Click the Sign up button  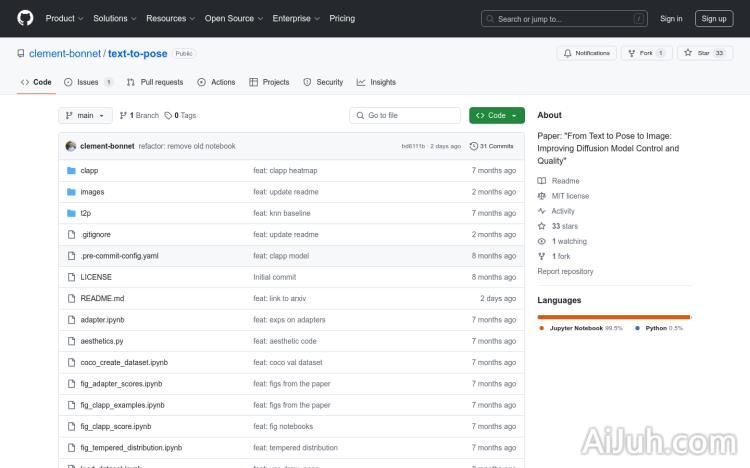click(x=714, y=18)
